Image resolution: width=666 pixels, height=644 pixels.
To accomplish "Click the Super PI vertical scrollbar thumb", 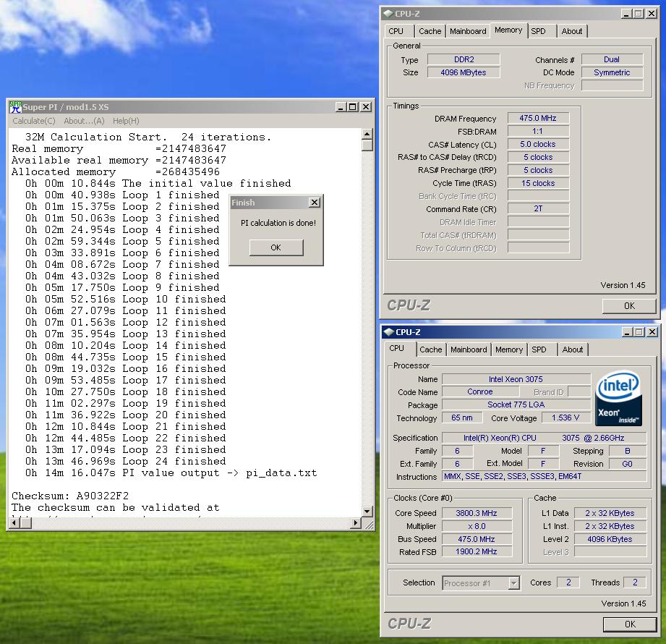I will (x=367, y=145).
